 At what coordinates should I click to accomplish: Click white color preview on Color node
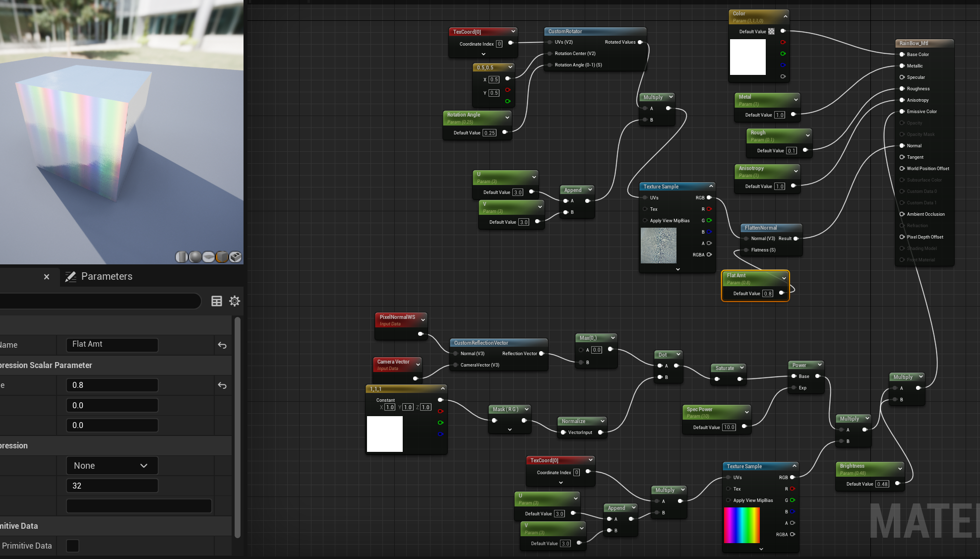point(748,57)
